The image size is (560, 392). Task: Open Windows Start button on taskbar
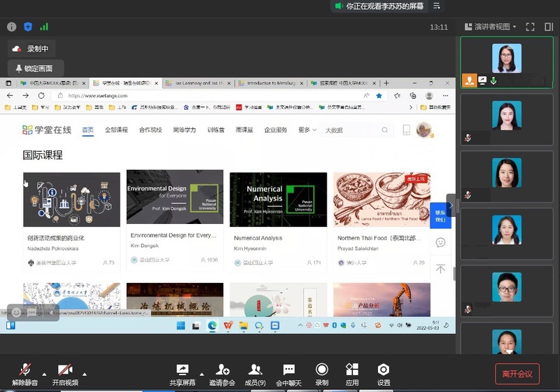pos(181,325)
